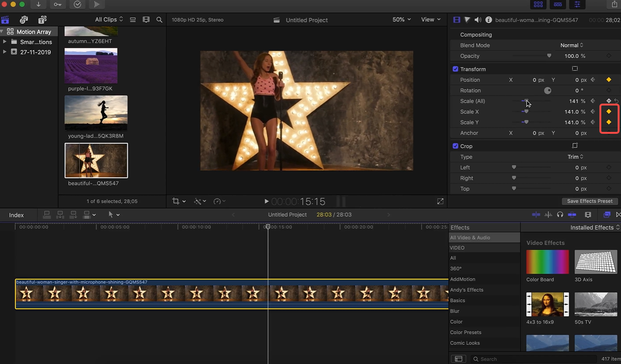Expand the 27-11-2019 event
The width and height of the screenshot is (621, 364).
5,52
